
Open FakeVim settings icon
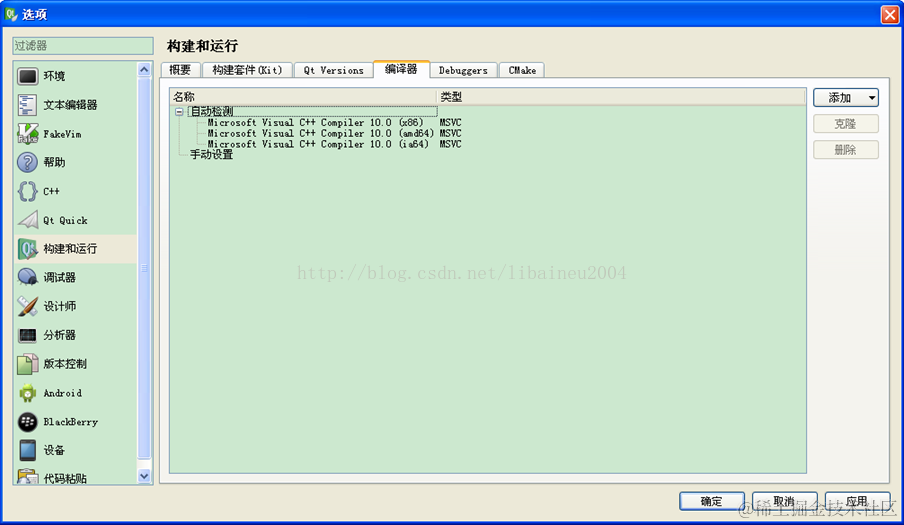(x=27, y=134)
